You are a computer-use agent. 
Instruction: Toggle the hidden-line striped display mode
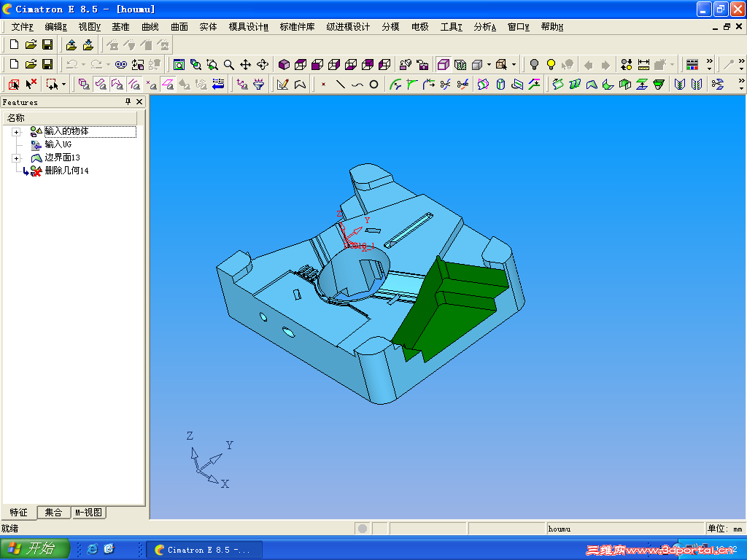click(x=460, y=64)
